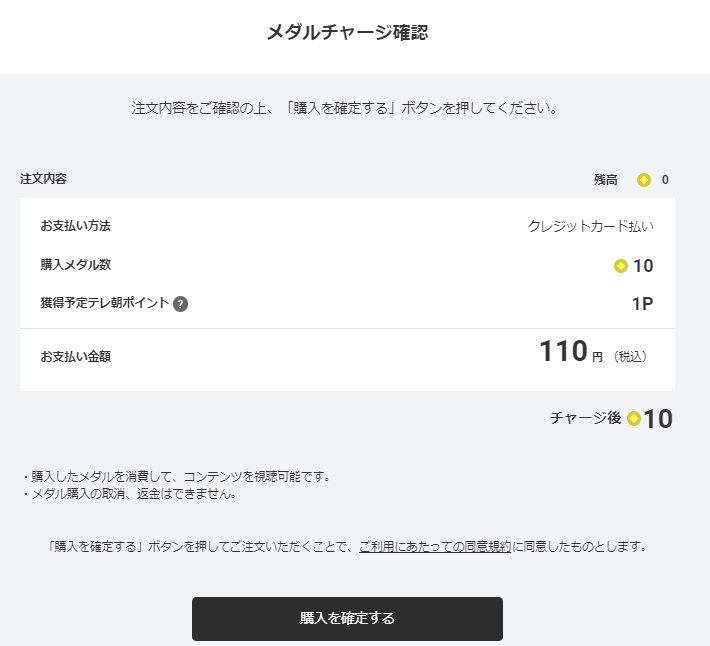This screenshot has width=710, height=646.
Task: Select the クレジットカード払い payment value
Action: pos(590,226)
